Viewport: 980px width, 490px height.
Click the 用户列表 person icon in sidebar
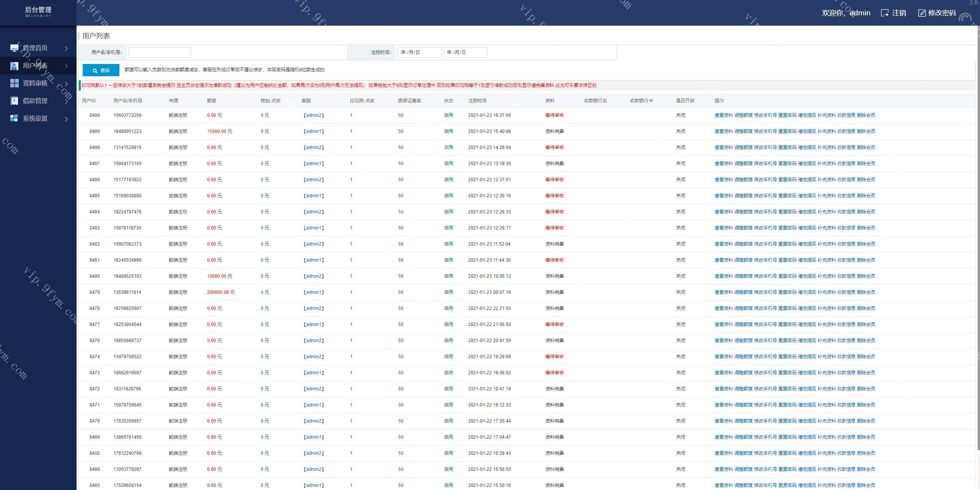coord(14,66)
